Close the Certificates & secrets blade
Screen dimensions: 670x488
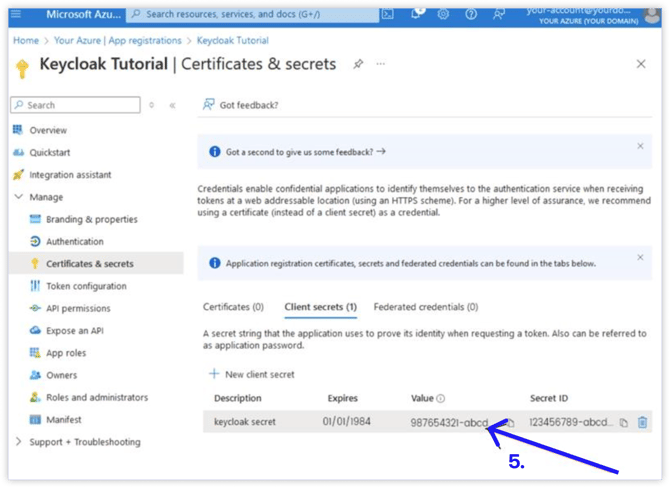coord(641,64)
